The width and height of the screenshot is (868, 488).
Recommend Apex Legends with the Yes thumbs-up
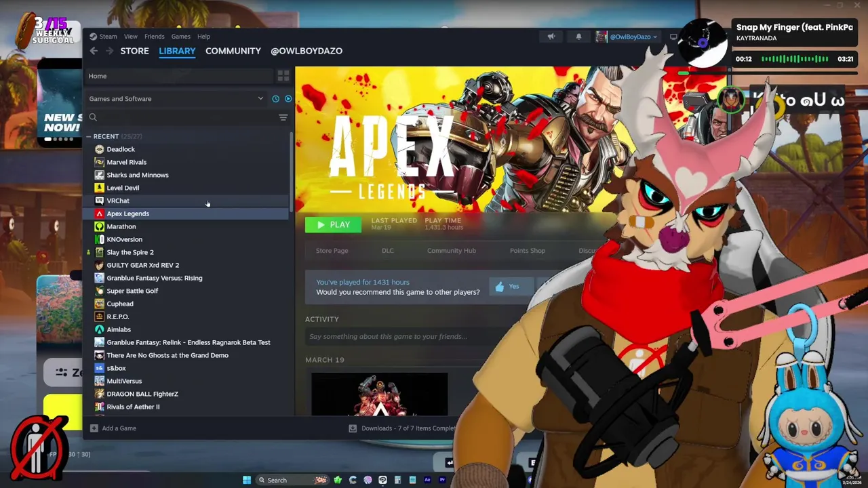[x=512, y=287]
